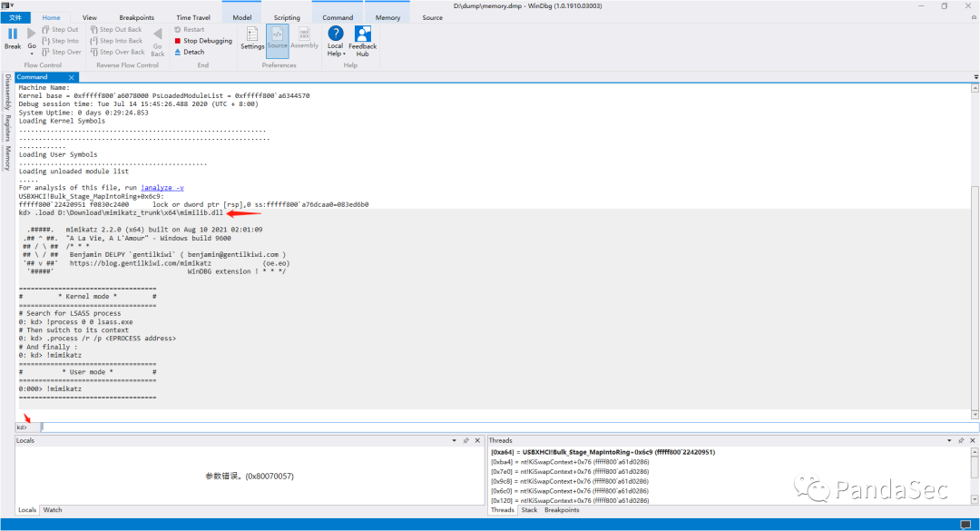Select thread 0x120 in Threads list

tap(569, 501)
